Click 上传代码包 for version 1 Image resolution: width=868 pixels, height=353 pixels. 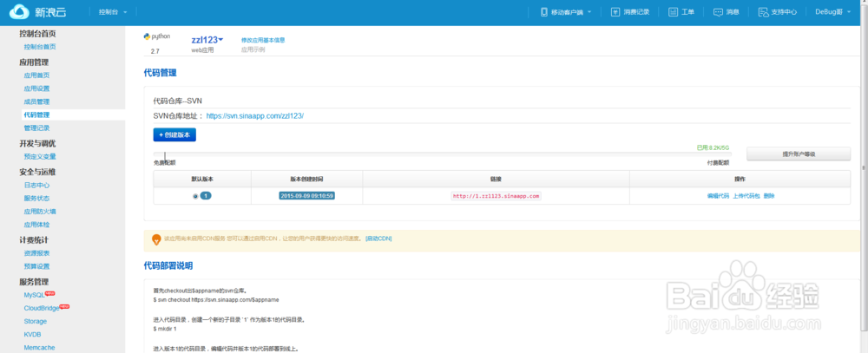[x=746, y=196]
